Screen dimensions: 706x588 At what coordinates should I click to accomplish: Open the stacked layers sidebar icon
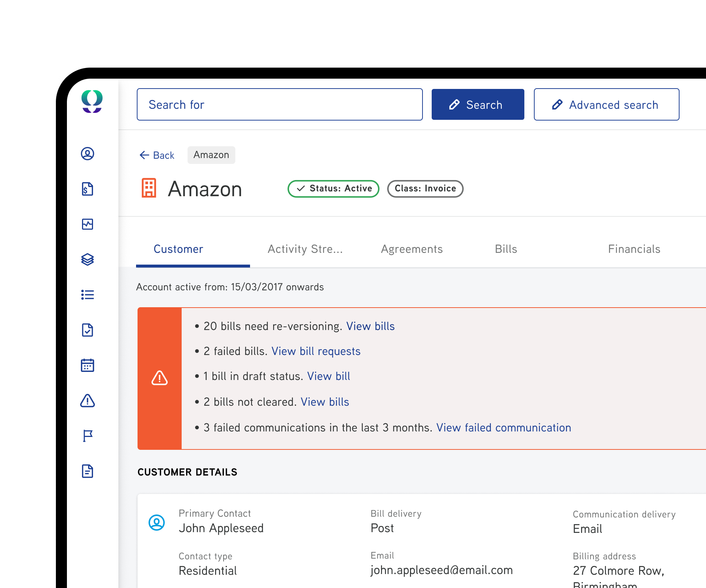pyautogui.click(x=88, y=259)
